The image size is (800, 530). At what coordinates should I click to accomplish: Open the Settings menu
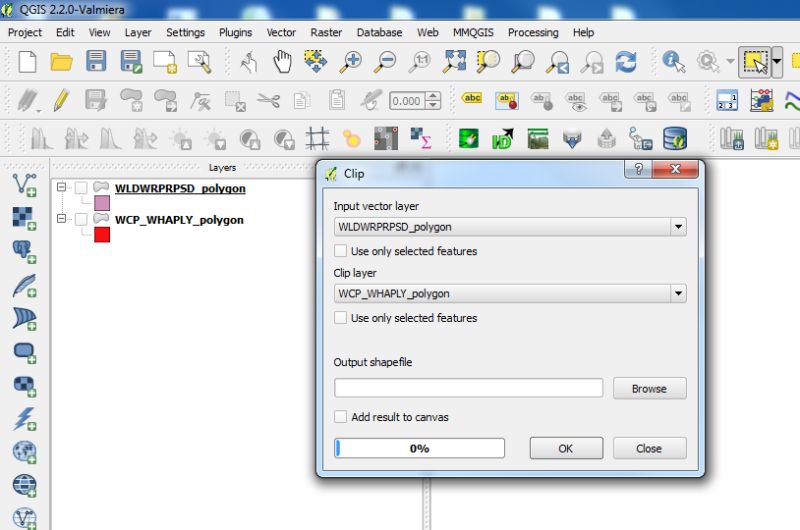point(185,32)
